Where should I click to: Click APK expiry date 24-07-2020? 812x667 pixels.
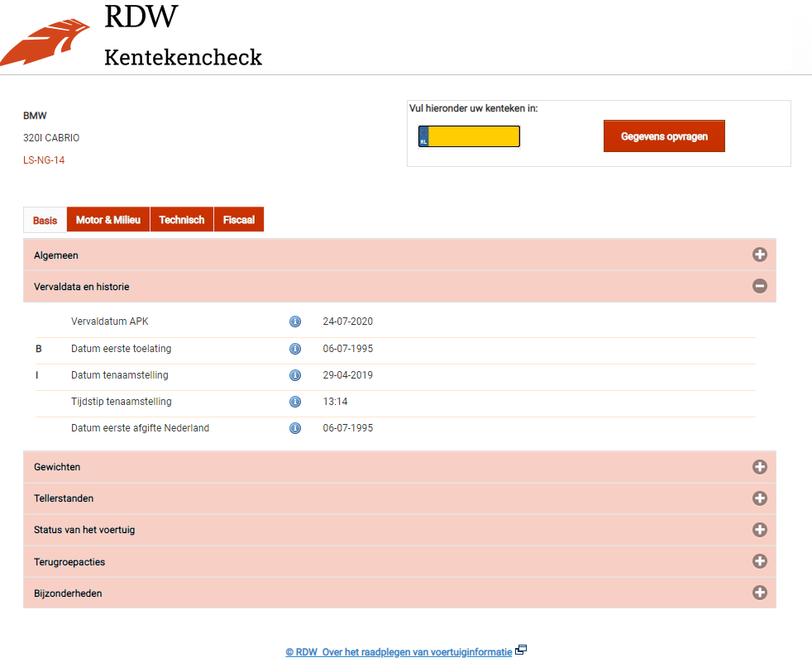[x=348, y=322]
